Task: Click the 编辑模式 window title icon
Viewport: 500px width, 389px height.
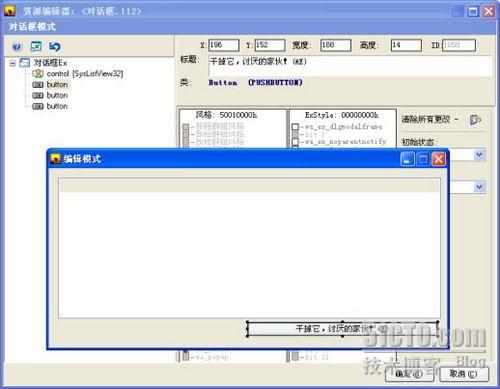Action: pyautogui.click(x=55, y=159)
